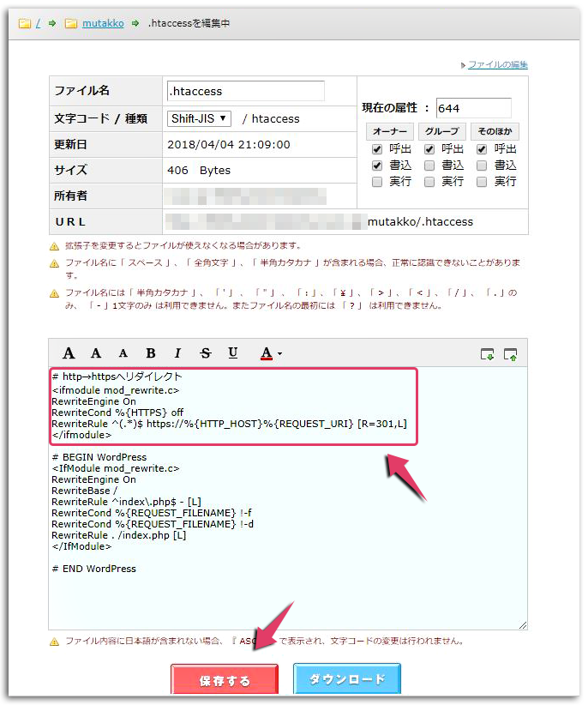Image resolution: width=588 pixels, height=705 pixels.
Task: Apply strikethrough formatting from toolbar
Action: (205, 353)
